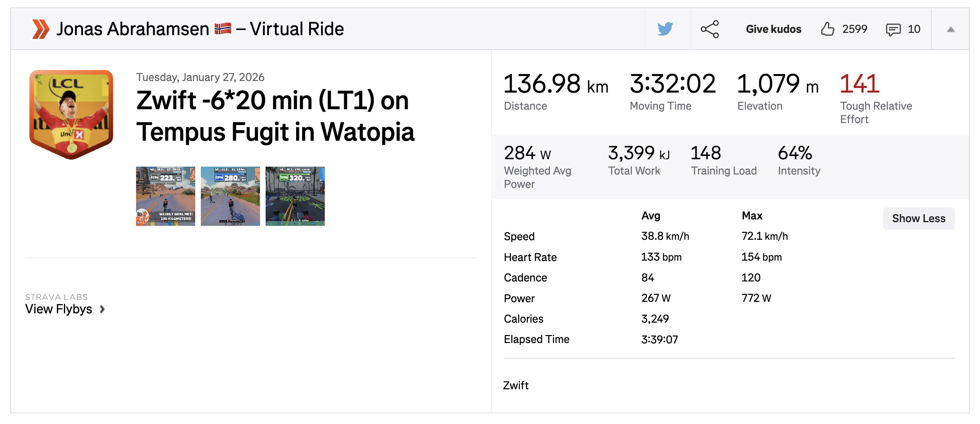Open the third Zwift screenshot thumbnail
The height and width of the screenshot is (424, 980).
[295, 196]
